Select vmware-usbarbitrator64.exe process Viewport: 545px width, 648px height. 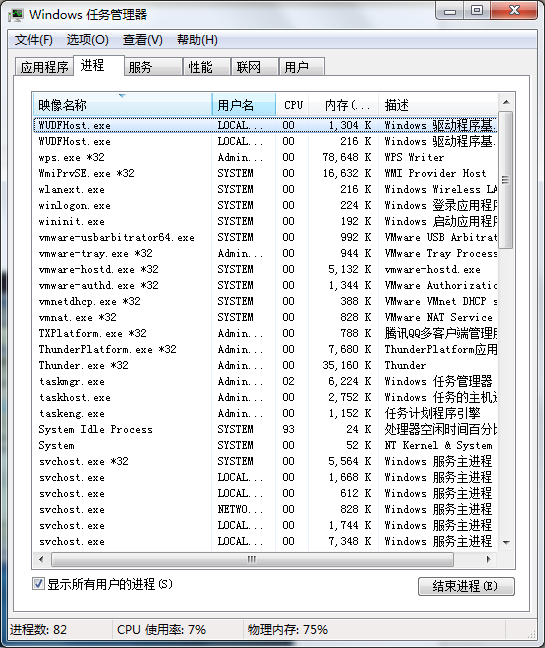click(265, 237)
